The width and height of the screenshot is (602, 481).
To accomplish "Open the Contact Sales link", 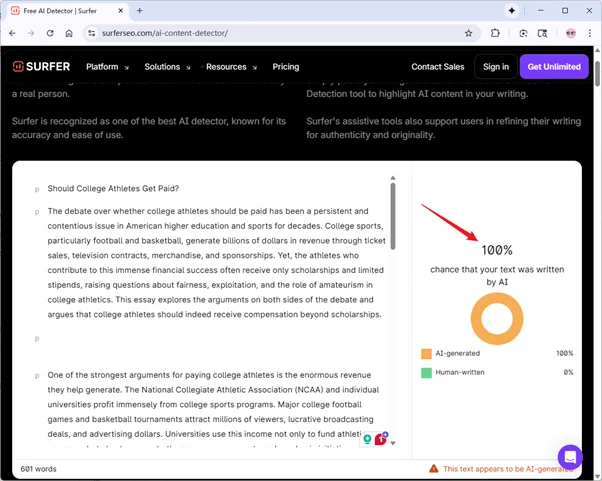I will click(438, 67).
